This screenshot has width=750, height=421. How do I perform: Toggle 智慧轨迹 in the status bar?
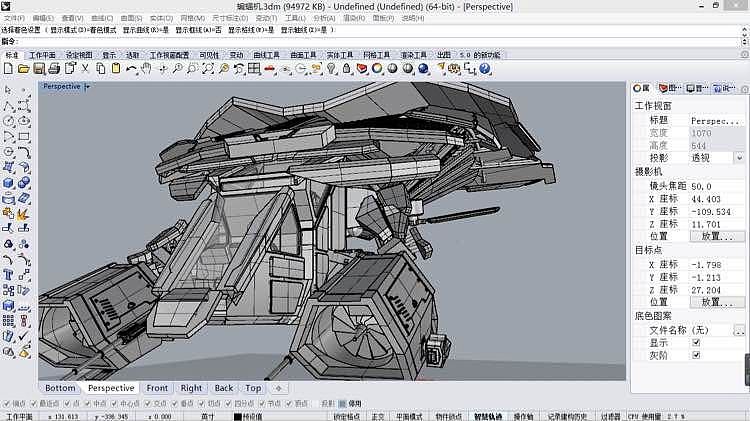[488, 417]
